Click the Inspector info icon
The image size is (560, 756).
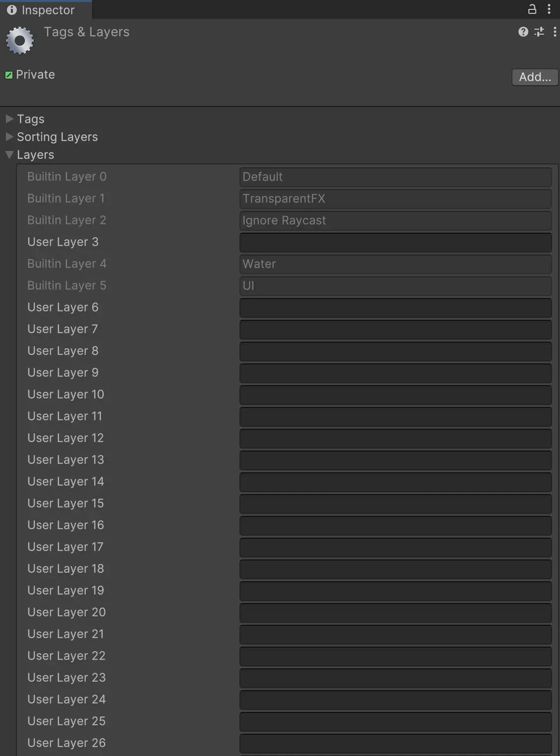(12, 10)
